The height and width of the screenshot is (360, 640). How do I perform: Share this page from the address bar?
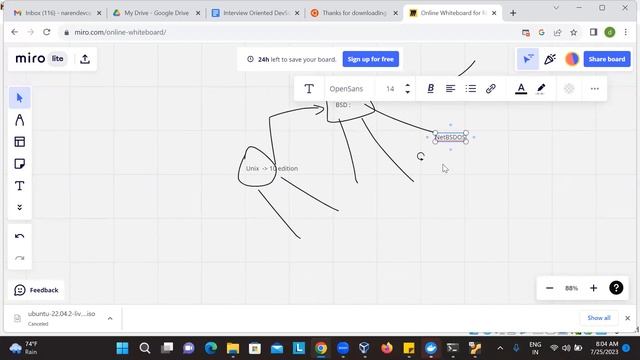(558, 32)
